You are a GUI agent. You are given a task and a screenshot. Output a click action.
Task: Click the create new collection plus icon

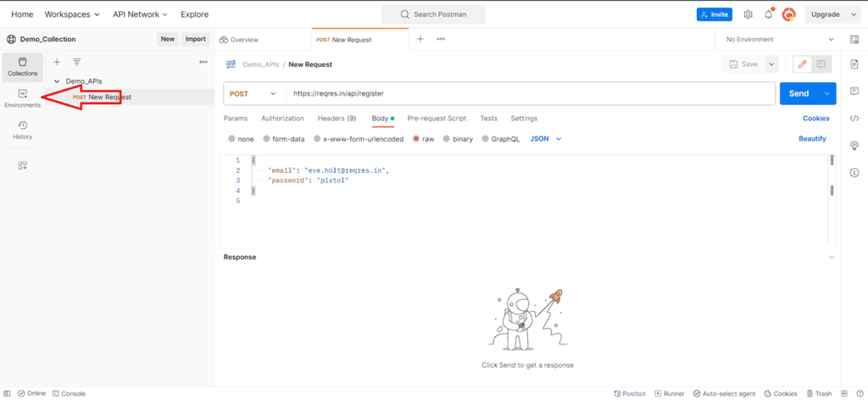click(x=57, y=62)
